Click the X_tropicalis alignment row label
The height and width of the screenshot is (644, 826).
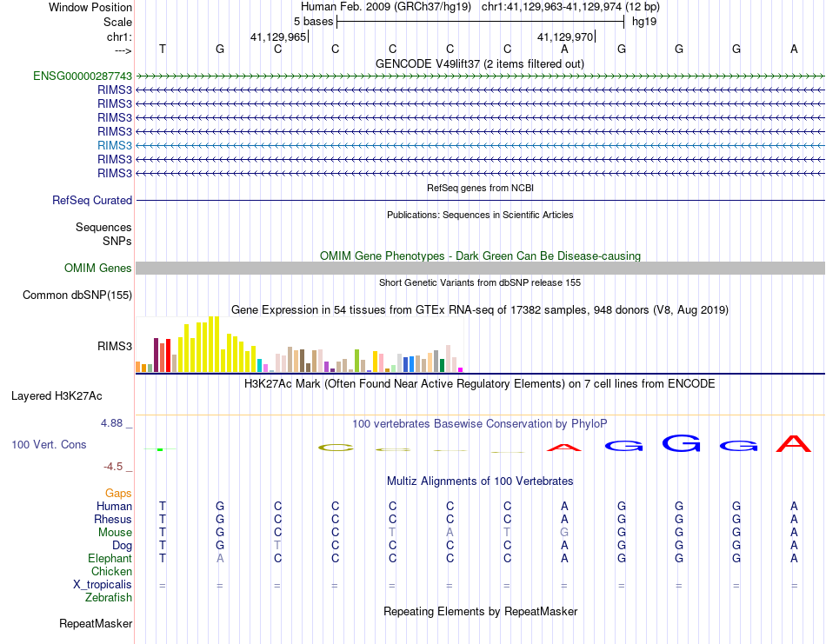(x=103, y=585)
